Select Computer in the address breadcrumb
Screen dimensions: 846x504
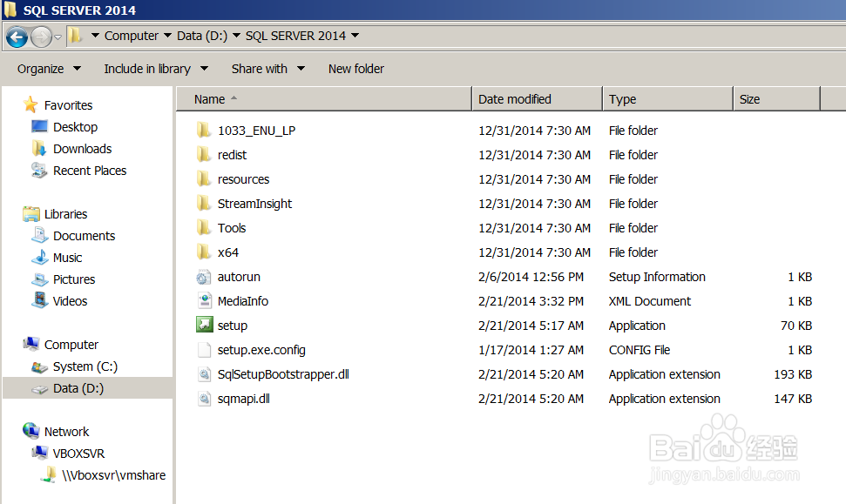click(131, 36)
